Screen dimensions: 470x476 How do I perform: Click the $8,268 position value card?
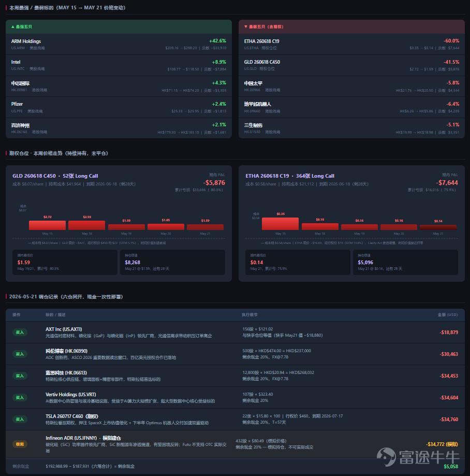coord(173,262)
